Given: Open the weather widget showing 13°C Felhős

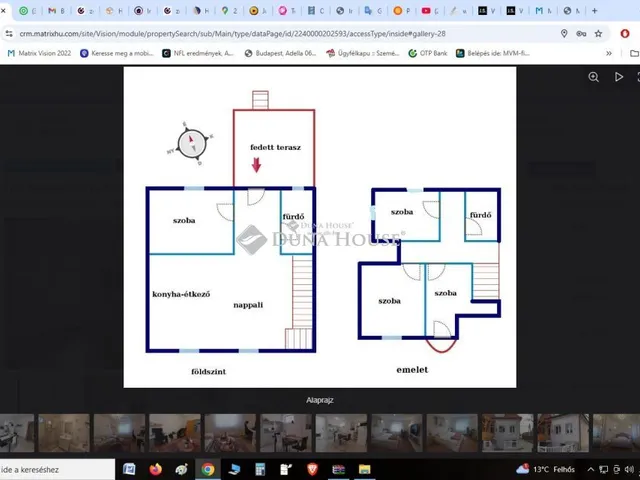Looking at the screenshot, I should [548, 468].
